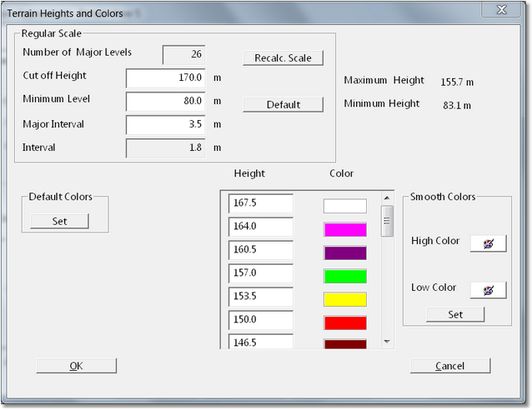Click the Cut off Height field
This screenshot has width=532, height=410.
pos(166,78)
